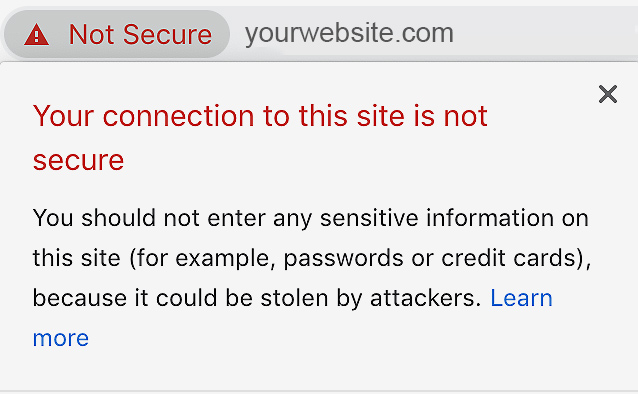Open the Learn link after attackers
This screenshot has height=394, width=638.
521,298
